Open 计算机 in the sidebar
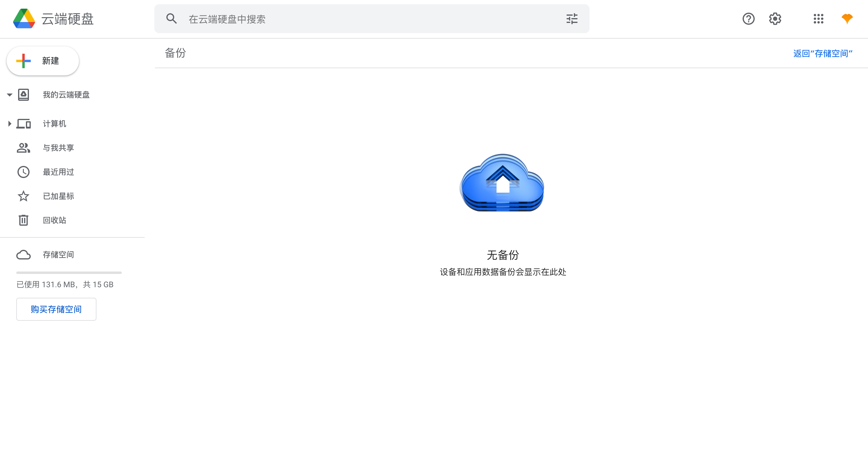 [55, 124]
